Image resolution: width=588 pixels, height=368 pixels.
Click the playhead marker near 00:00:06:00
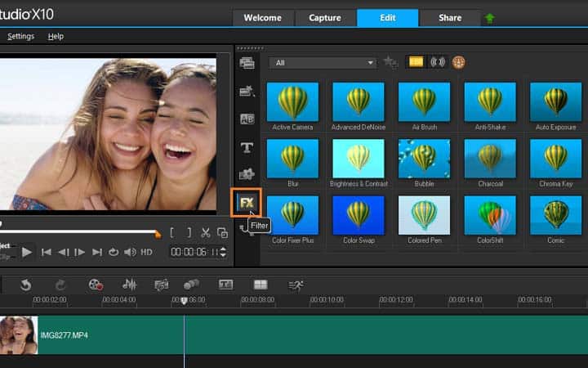(184, 301)
